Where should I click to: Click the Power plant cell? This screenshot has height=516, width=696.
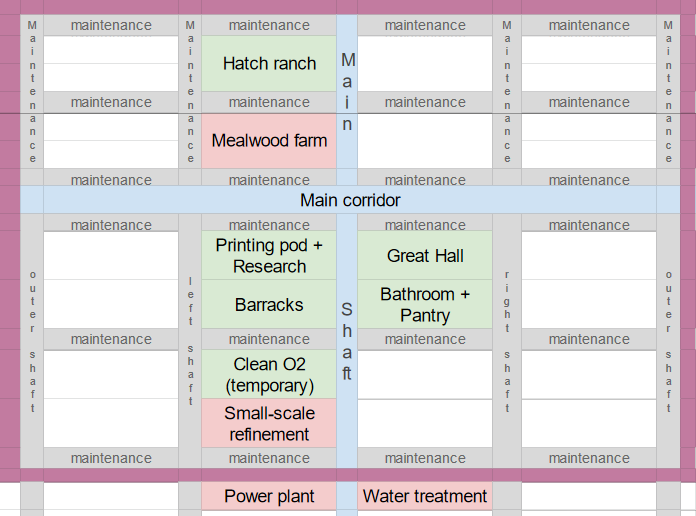269,496
